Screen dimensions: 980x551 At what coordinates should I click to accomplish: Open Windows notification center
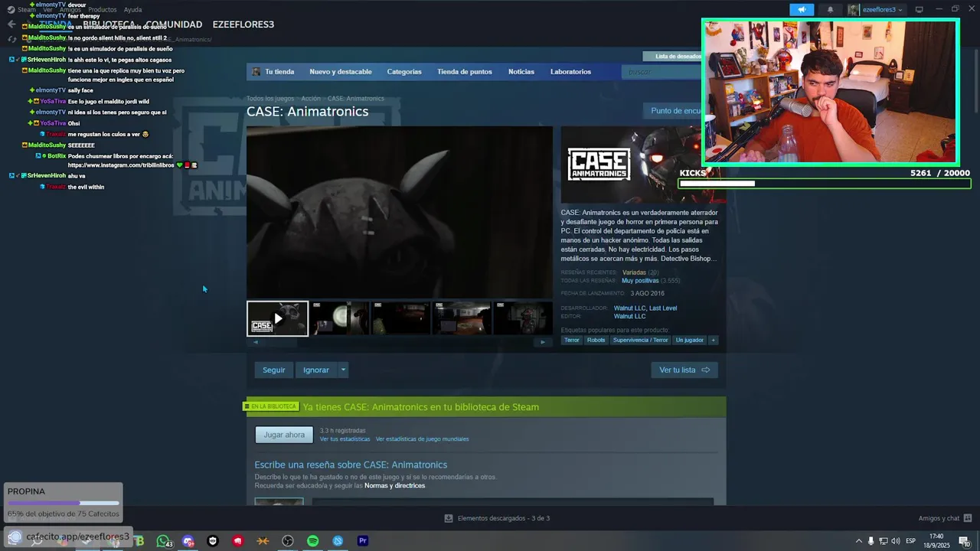(965, 541)
